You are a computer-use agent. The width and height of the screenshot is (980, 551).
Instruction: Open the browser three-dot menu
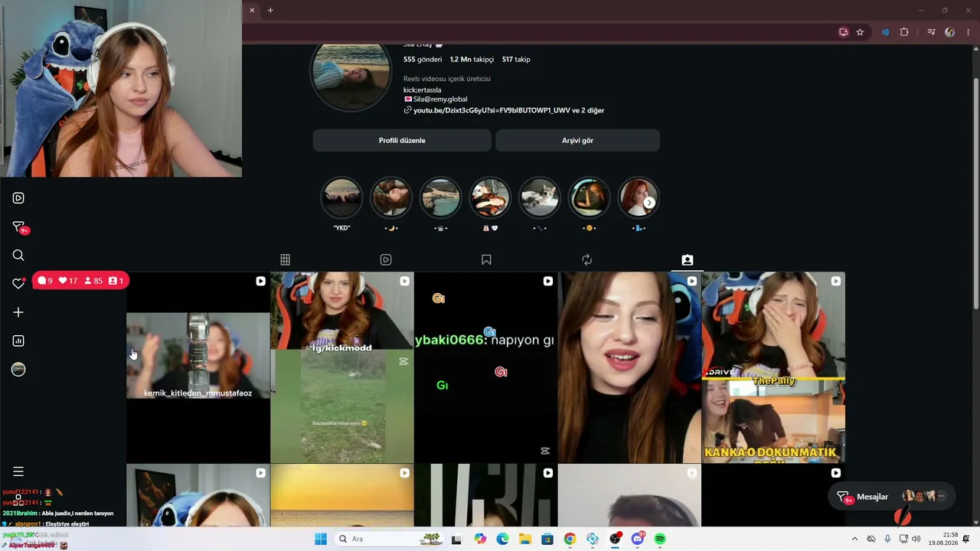(x=969, y=32)
